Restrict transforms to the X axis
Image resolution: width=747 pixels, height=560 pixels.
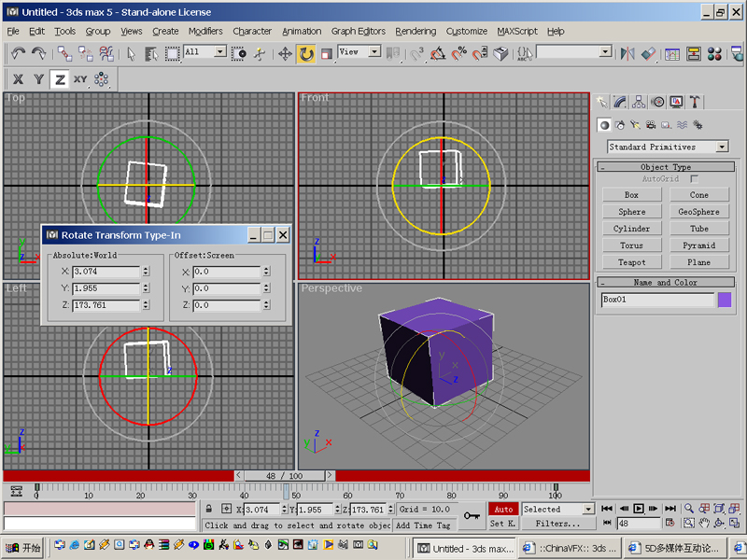18,79
